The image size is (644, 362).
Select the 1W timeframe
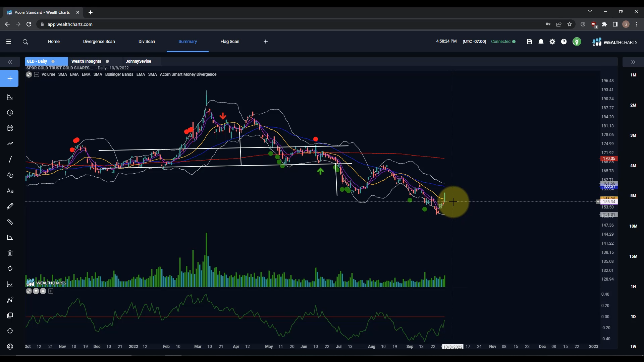pyautogui.click(x=633, y=347)
